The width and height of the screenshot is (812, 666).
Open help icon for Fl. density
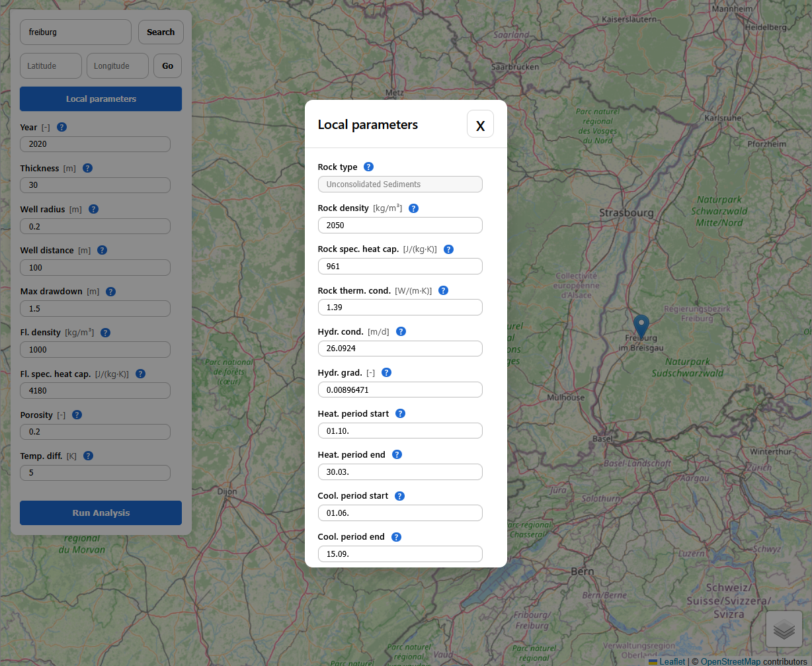105,333
